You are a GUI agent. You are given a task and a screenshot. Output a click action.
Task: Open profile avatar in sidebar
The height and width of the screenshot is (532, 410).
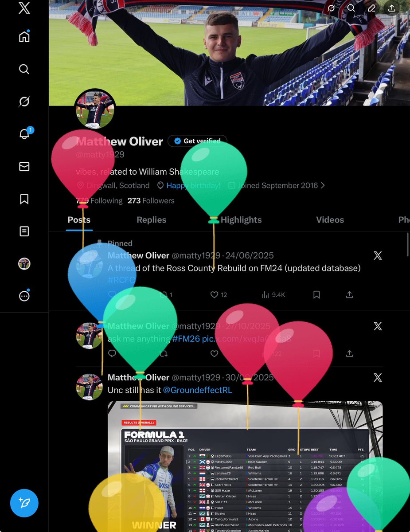click(x=24, y=264)
